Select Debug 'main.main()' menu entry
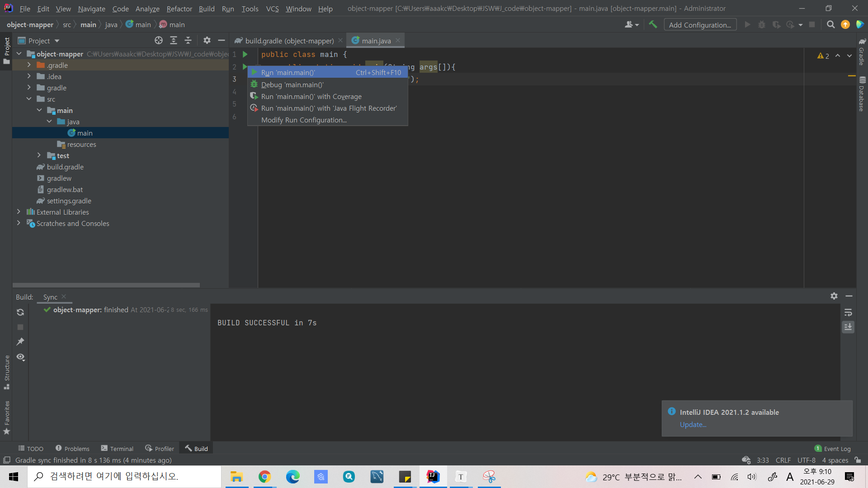 pyautogui.click(x=292, y=84)
